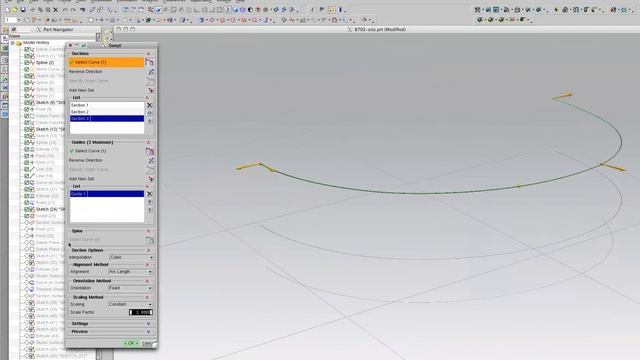Toggle the Spline (2) feature checkbox
The height and width of the screenshot is (360, 640).
[27, 62]
